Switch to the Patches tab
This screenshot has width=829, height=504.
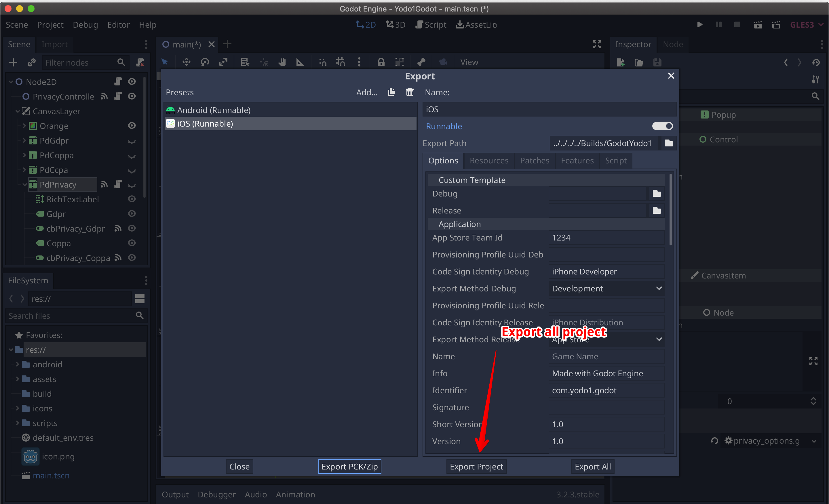tap(534, 161)
